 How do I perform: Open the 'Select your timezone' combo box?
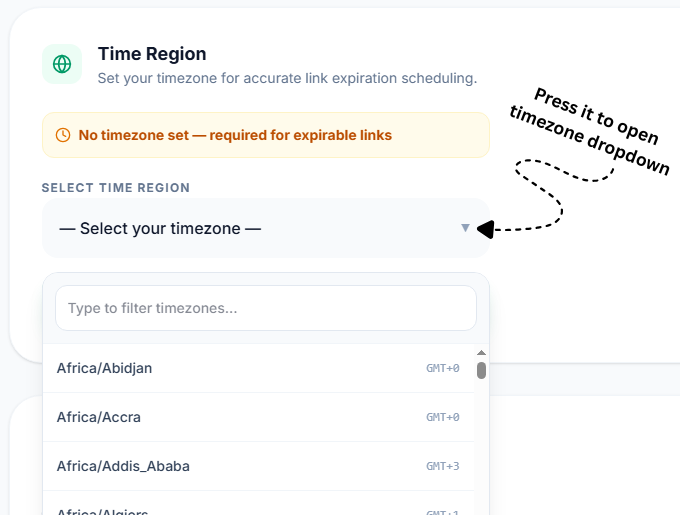pyautogui.click(x=266, y=228)
